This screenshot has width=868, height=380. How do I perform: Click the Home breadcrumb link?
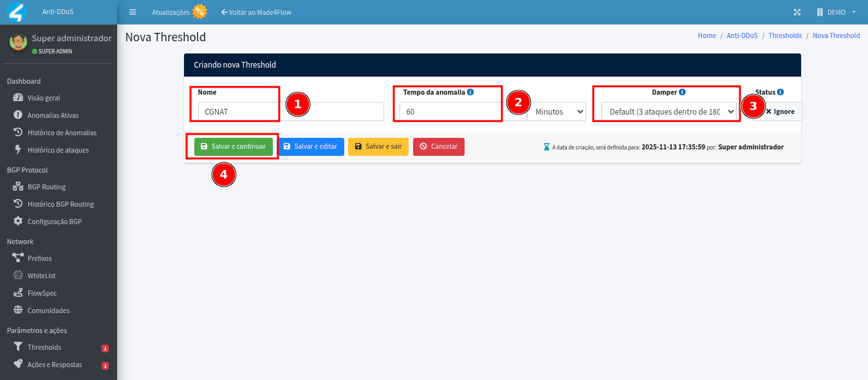(706, 36)
